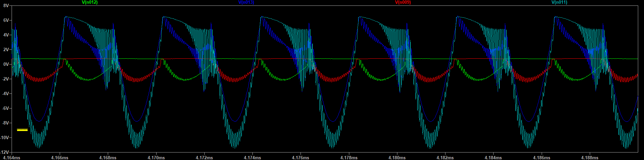Click the 4V vertical axis label
This screenshot has width=644, height=160.
point(5,35)
